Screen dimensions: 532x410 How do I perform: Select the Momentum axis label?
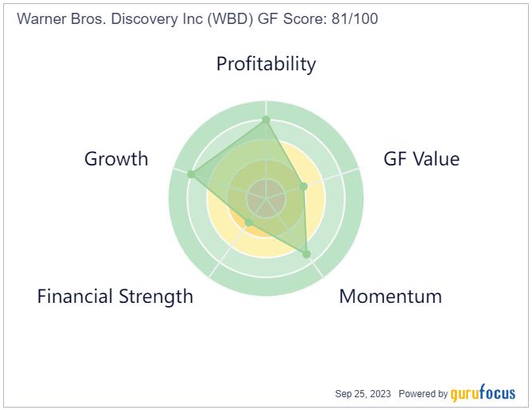pos(391,297)
